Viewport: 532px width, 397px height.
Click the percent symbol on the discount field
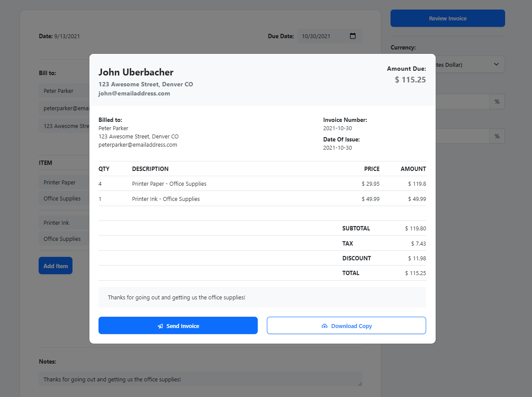point(497,136)
